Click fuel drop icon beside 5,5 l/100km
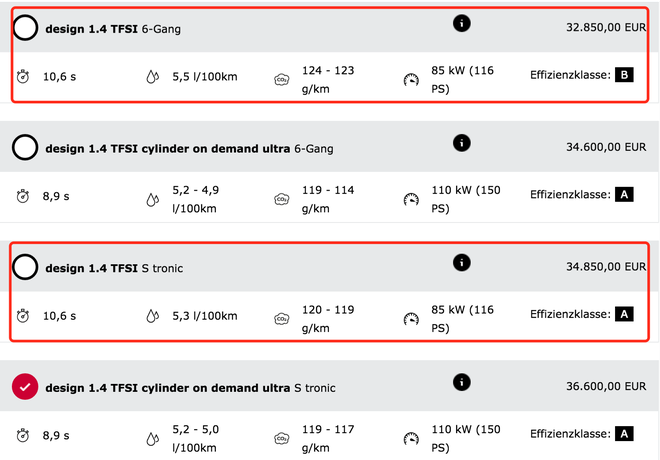Viewport: 660px width, 460px height. point(153,77)
